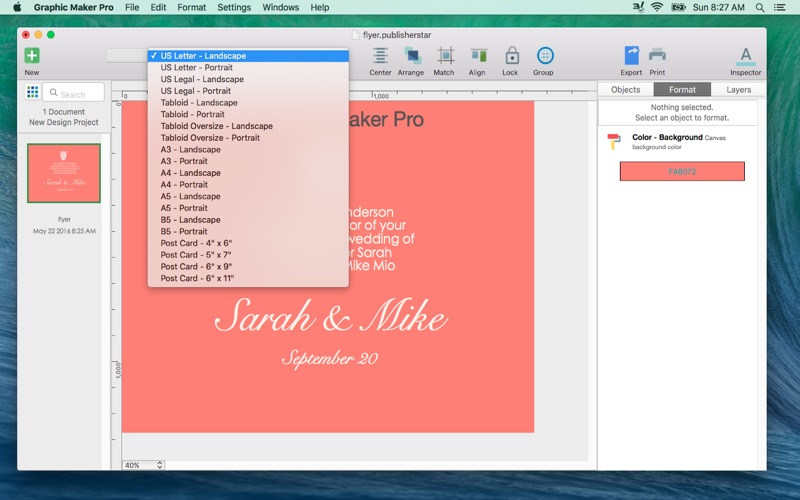Choose A3 - Landscape page size

point(248,149)
